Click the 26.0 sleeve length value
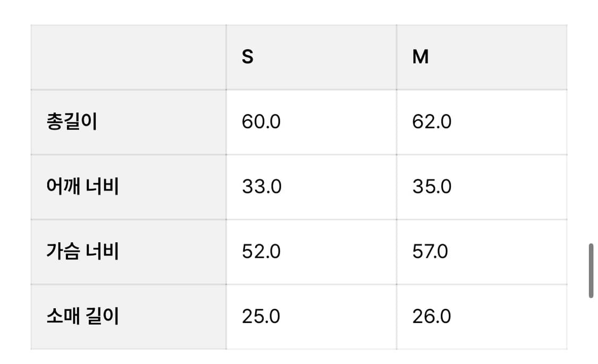Viewport: 598px width, 364px height. click(432, 317)
